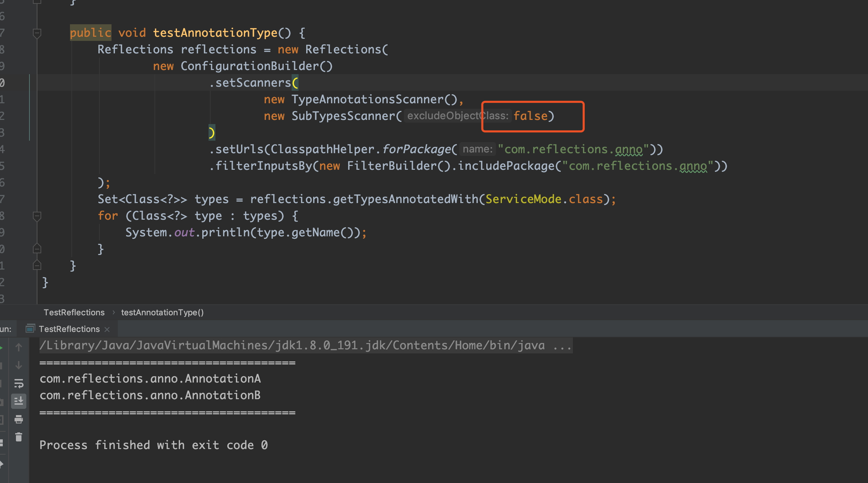Screen dimensions: 868x483
Task: Click the console icon on the TestReflections run tab
Action: click(x=31, y=328)
